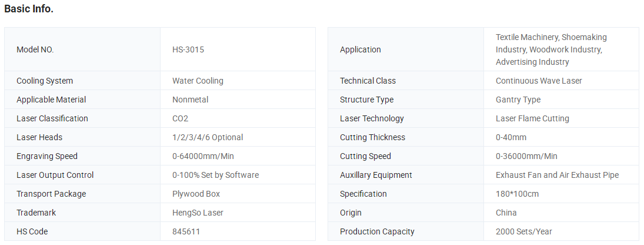644x245 pixels.
Task: Select the 2000 Sets/Year production capacity value
Action: point(524,232)
